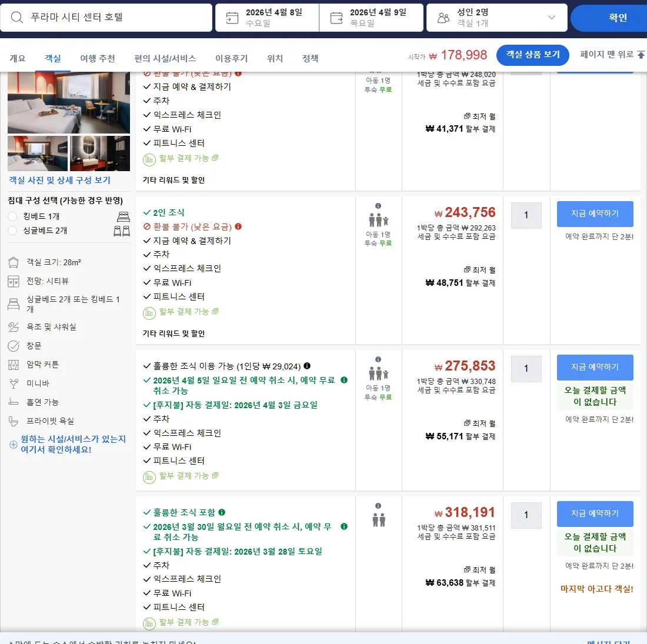Screen dimensions: 647x644
Task: Click info icon beside 3월 30일 free cancellation
Action: coord(344,526)
